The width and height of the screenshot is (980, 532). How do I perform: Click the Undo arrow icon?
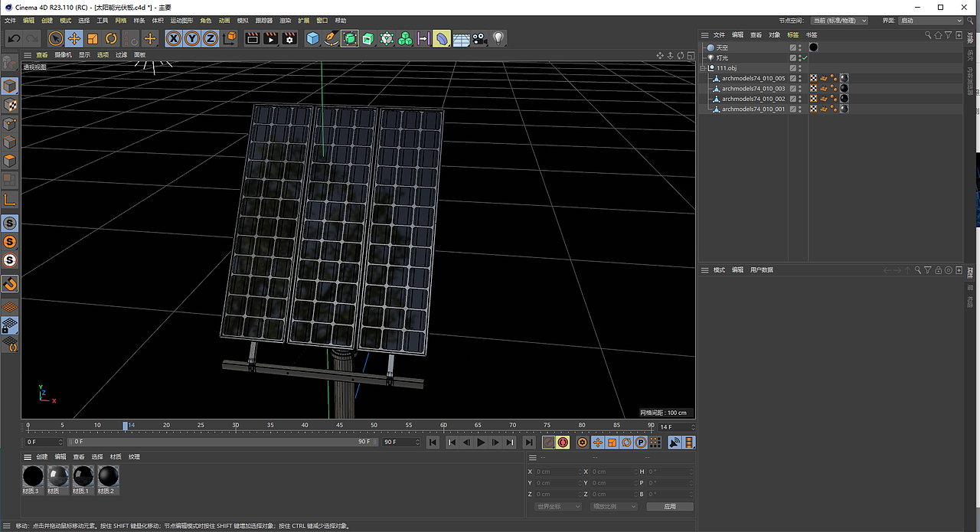coord(14,38)
